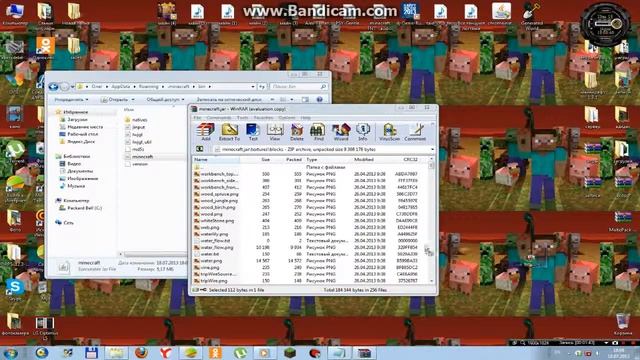
Task: Click the Explorer horizontal scrollbar
Action: pyautogui.click(x=153, y=254)
